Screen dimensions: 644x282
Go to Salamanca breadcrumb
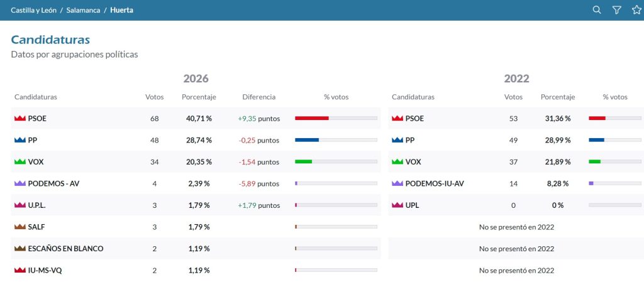tap(84, 10)
